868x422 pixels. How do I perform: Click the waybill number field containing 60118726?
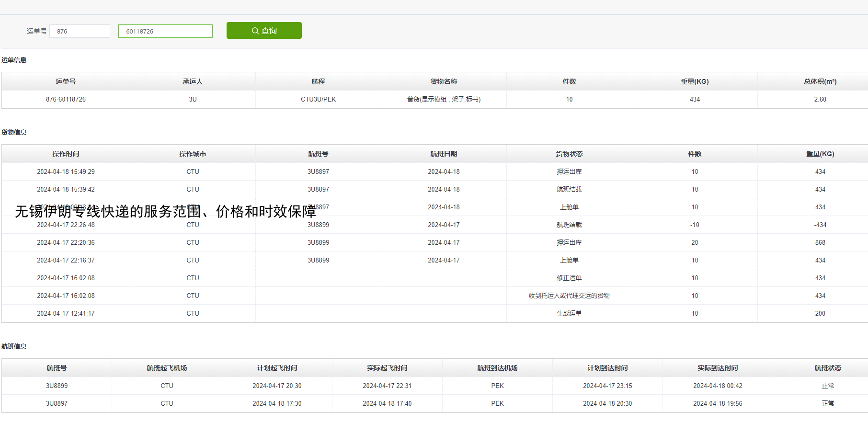165,31
